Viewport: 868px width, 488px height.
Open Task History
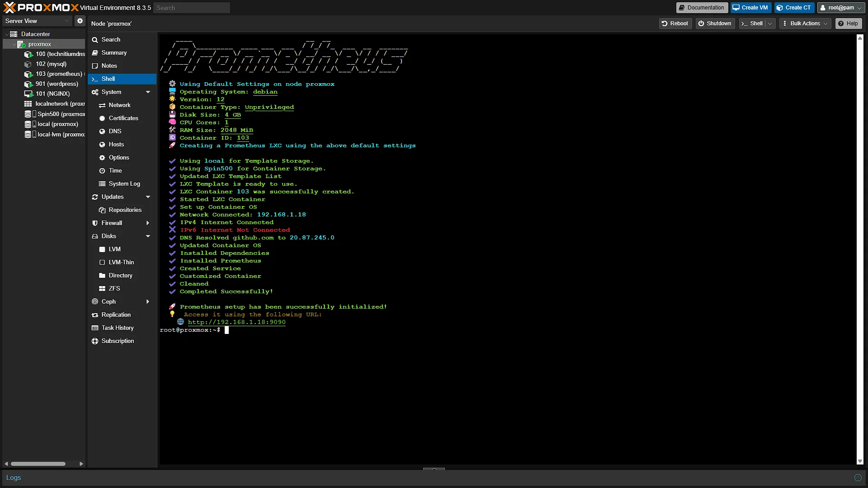tap(122, 328)
